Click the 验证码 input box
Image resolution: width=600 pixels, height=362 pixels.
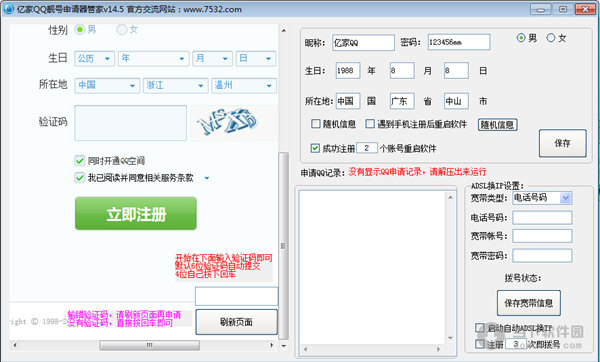(x=130, y=123)
